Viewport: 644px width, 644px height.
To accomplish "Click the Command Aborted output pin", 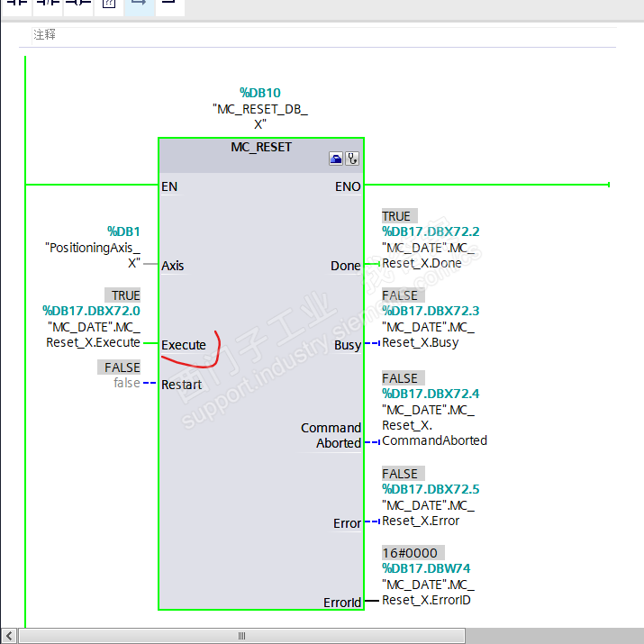I will tap(331, 435).
